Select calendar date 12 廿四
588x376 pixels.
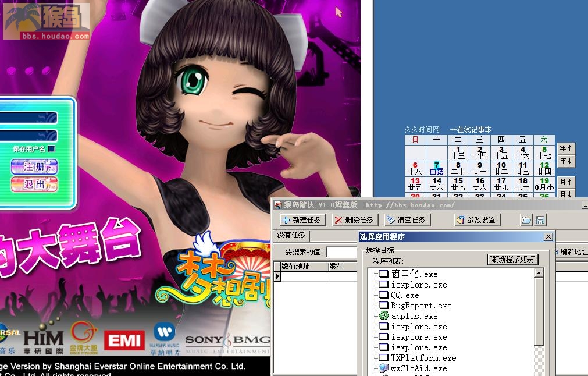[544, 168]
